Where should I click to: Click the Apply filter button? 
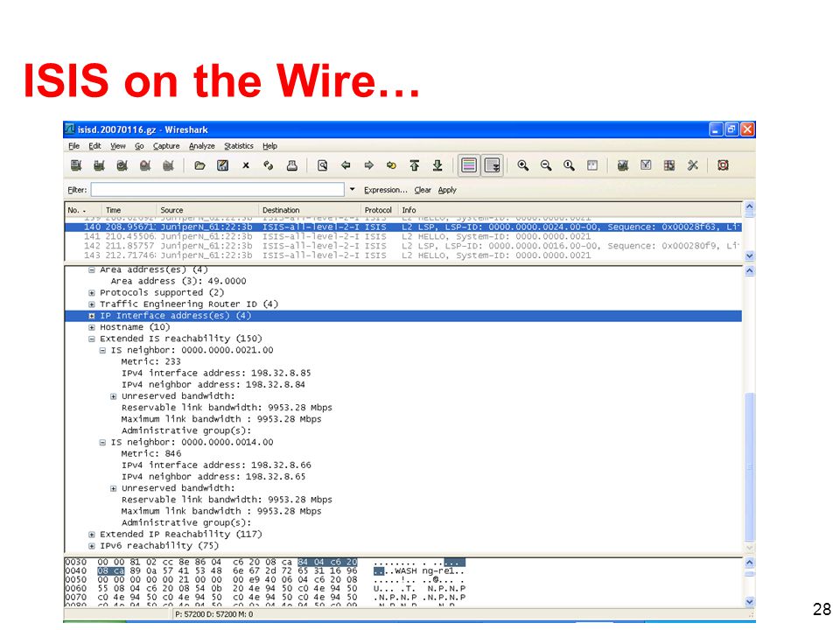447,190
